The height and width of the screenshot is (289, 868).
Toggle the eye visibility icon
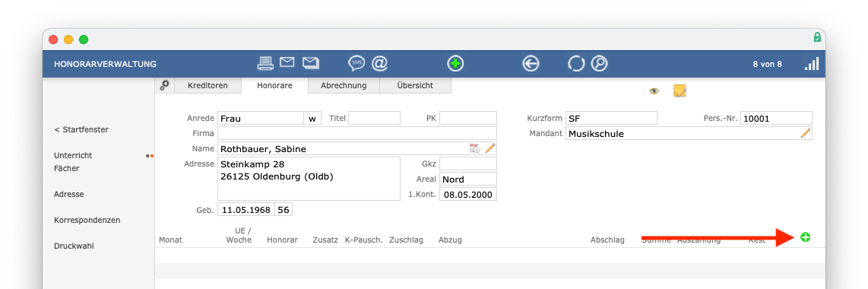tap(654, 91)
